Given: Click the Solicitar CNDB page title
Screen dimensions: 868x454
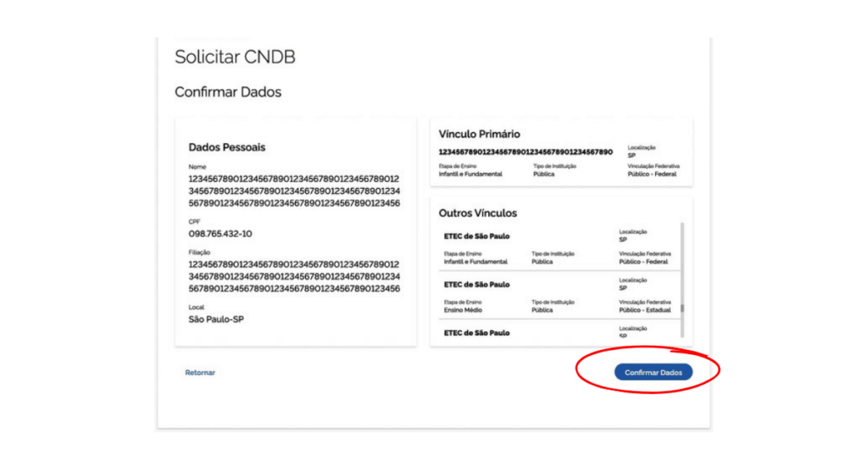Looking at the screenshot, I should (235, 58).
